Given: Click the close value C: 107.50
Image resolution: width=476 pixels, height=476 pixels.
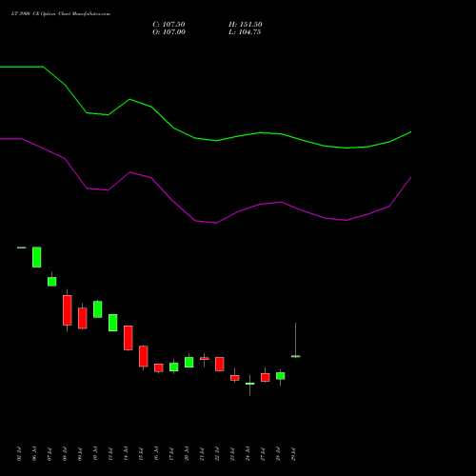Looking at the screenshot, I should [x=169, y=25].
